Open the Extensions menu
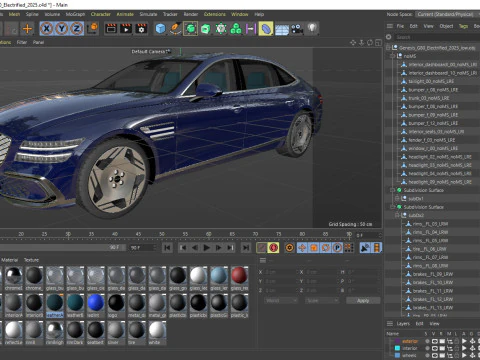This screenshot has height=360, width=480. point(215,14)
